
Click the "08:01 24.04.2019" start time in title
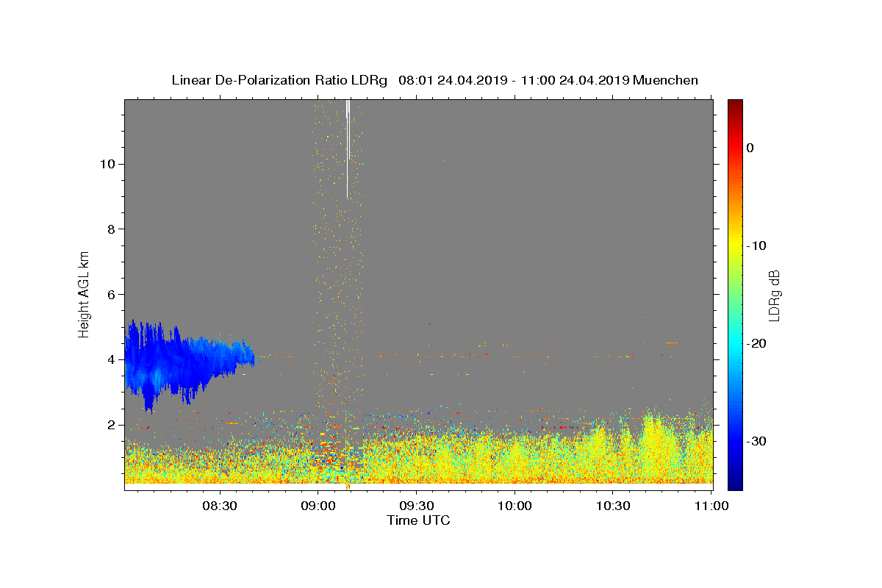click(x=452, y=80)
